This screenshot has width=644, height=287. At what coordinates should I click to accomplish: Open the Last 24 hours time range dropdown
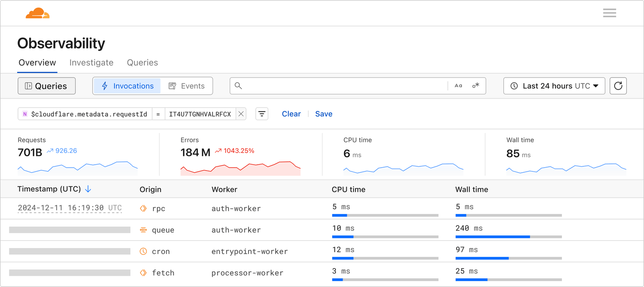(554, 86)
